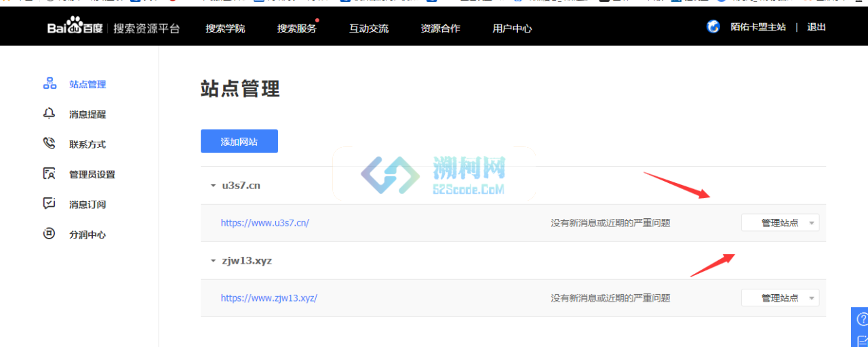Select 管理员设置 in the sidebar
The image size is (868, 347).
[92, 174]
